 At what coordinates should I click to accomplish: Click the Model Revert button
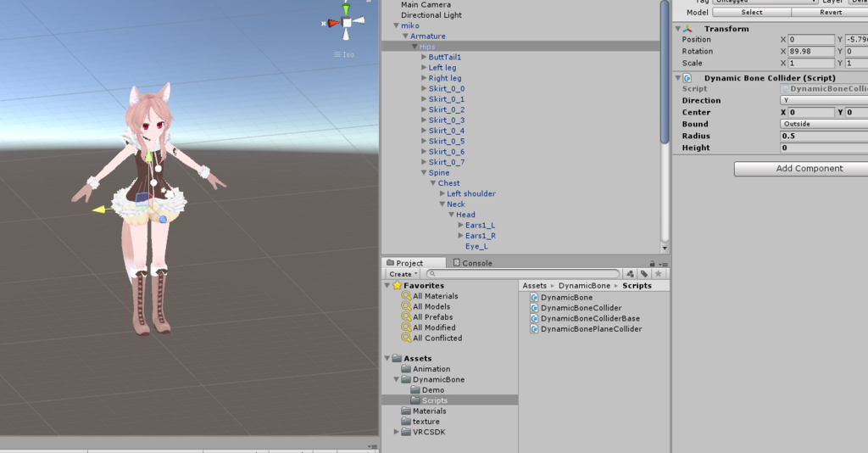pyautogui.click(x=830, y=12)
